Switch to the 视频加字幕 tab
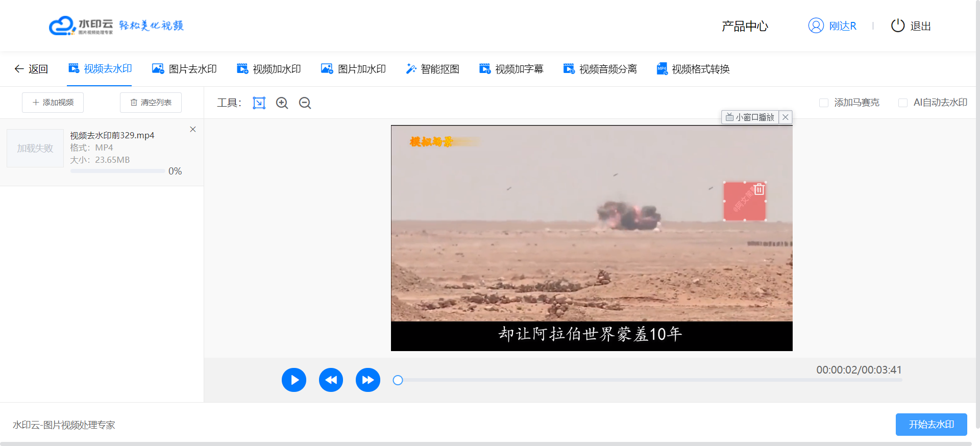Image resolution: width=980 pixels, height=446 pixels. [x=511, y=69]
